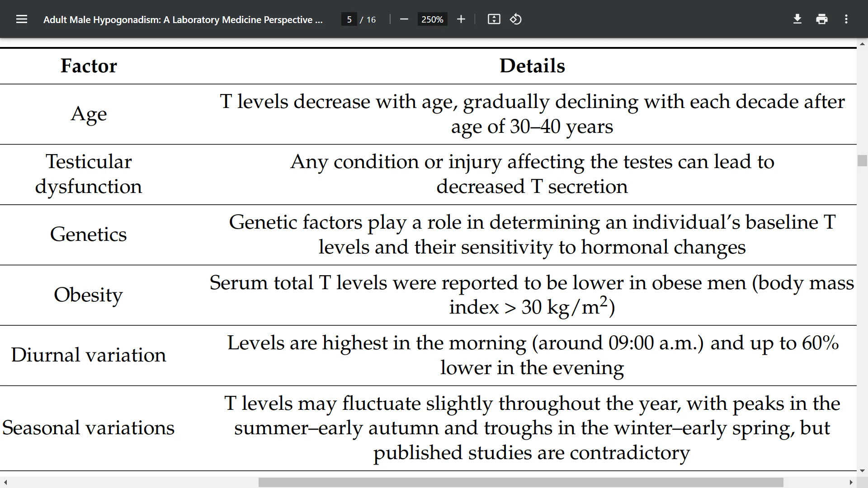868x488 pixels.
Task: Click the text 'decreased T secretion'
Action: [532, 187]
